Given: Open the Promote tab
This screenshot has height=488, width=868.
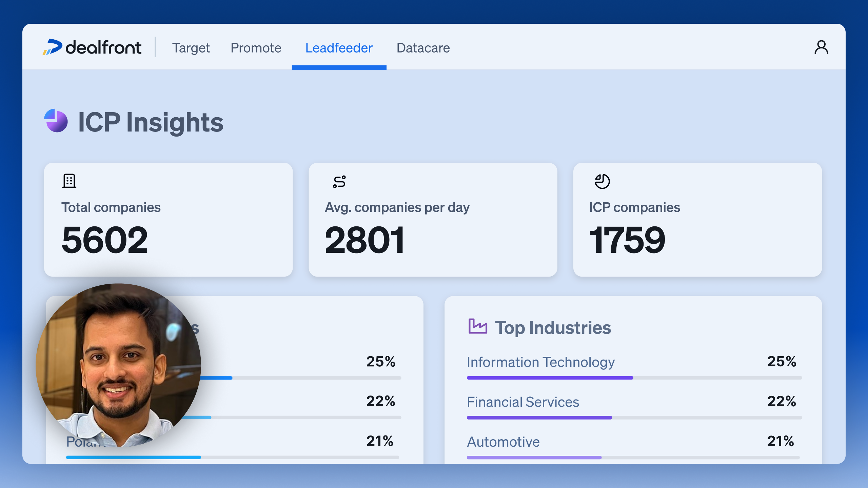Looking at the screenshot, I should [256, 48].
